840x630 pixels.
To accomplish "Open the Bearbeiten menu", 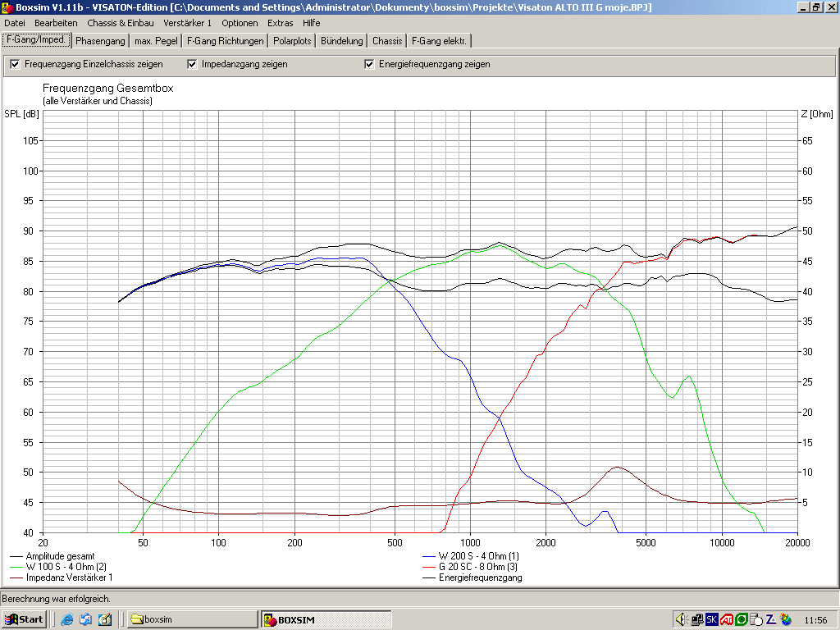I will click(x=56, y=23).
